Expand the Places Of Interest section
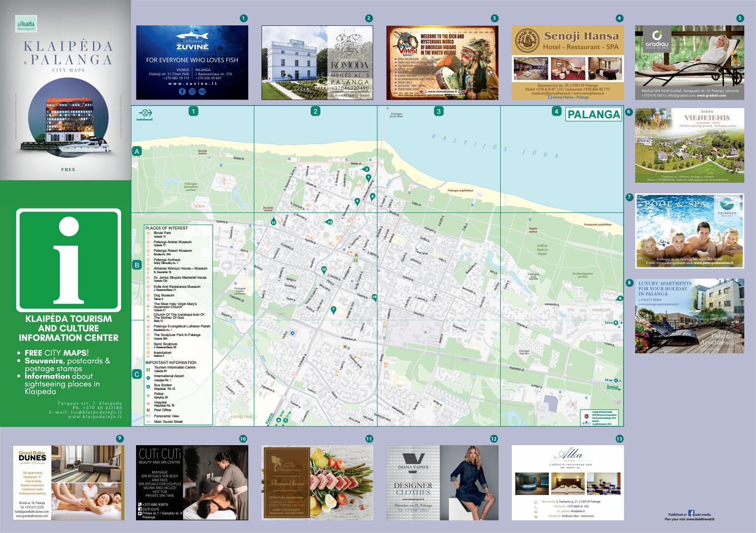This screenshot has height=533, width=756. click(x=168, y=228)
